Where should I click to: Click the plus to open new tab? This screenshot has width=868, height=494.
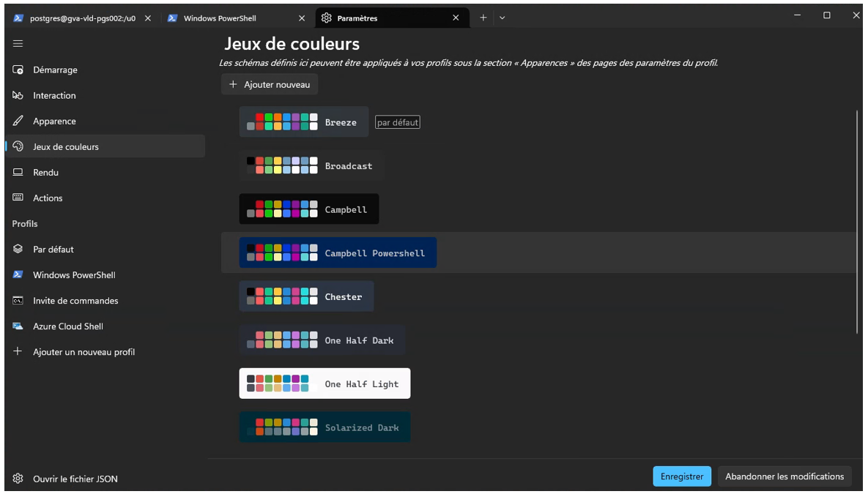[x=483, y=18]
